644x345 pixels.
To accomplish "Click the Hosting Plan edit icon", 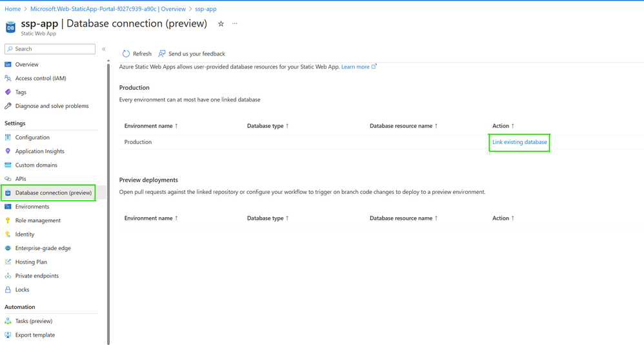I will 8,262.
